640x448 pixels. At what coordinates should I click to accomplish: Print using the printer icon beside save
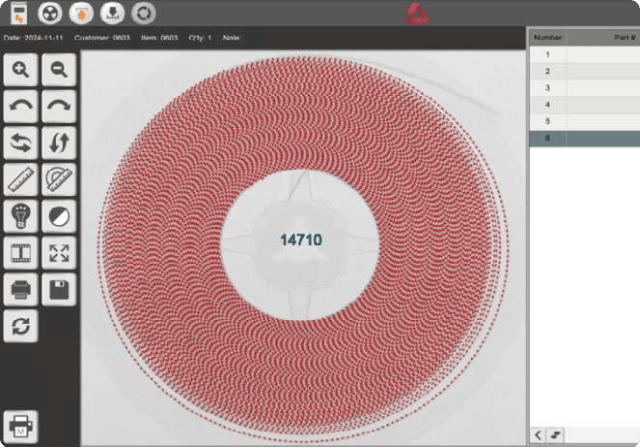(21, 290)
